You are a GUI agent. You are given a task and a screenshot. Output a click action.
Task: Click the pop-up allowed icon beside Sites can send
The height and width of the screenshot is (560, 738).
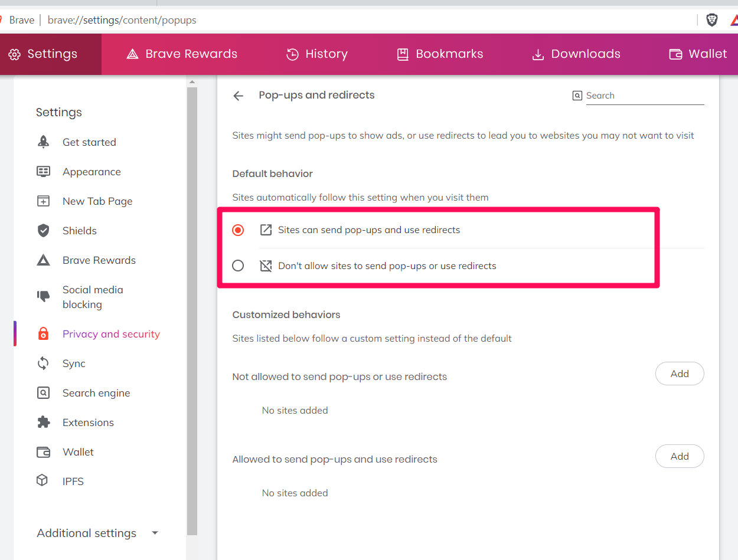point(266,230)
